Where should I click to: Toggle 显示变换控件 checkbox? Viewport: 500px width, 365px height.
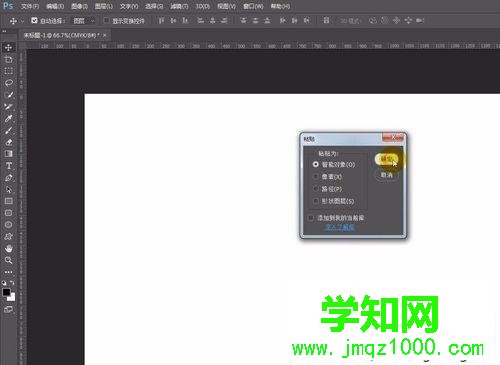(x=106, y=21)
